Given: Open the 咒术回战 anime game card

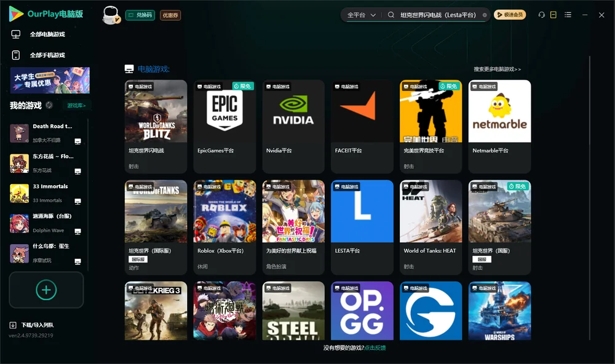Looking at the screenshot, I should click(224, 311).
